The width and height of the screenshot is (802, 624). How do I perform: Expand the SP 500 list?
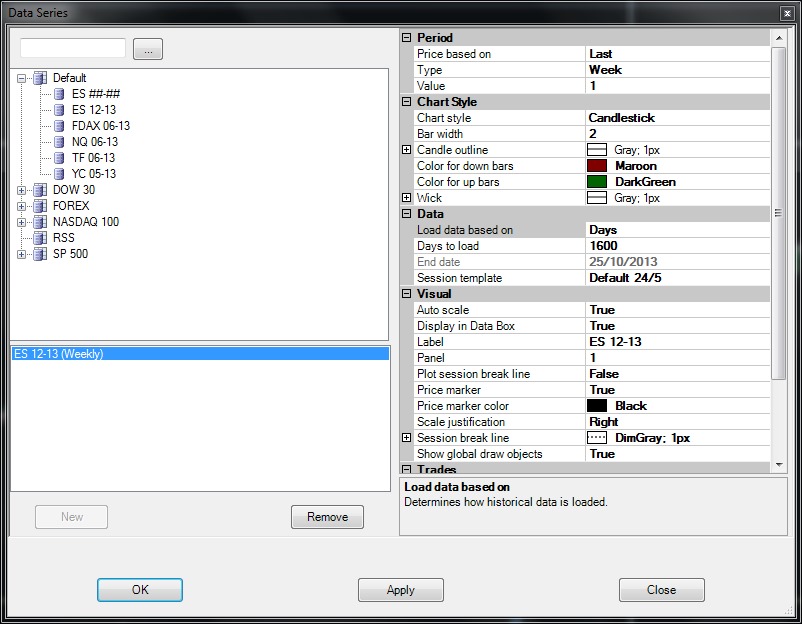[21, 254]
